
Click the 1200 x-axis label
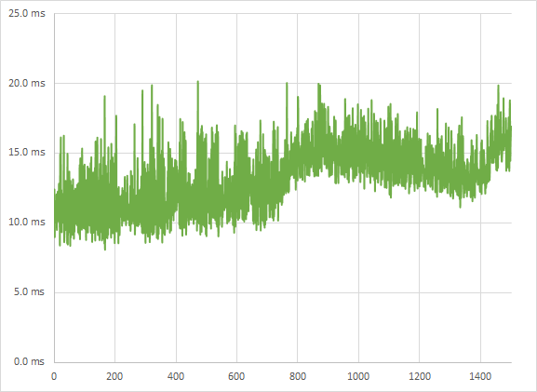pos(420,376)
